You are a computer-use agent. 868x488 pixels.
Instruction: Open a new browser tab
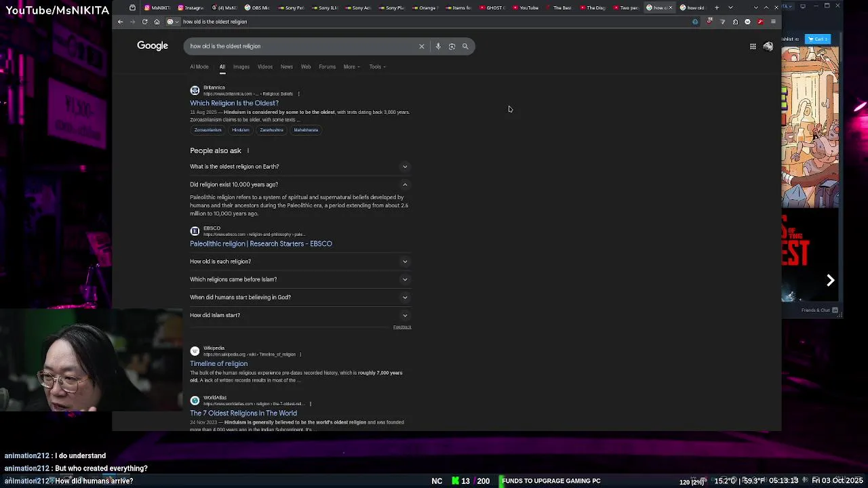coord(717,7)
